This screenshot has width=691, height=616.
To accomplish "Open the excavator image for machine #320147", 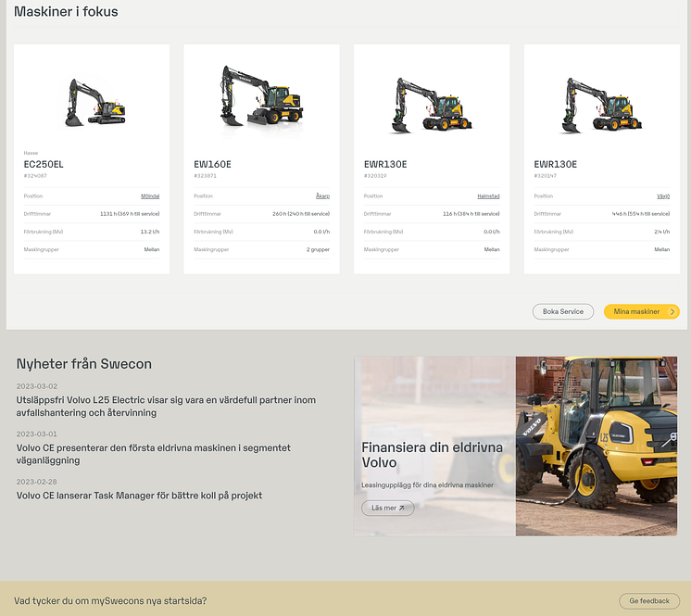I will tap(601, 106).
